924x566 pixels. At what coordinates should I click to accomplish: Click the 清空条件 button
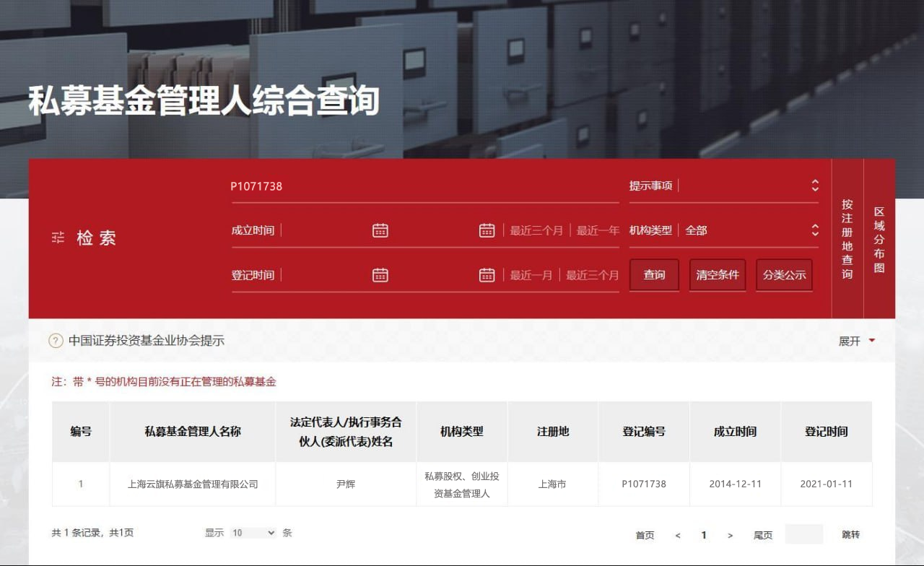pos(718,275)
